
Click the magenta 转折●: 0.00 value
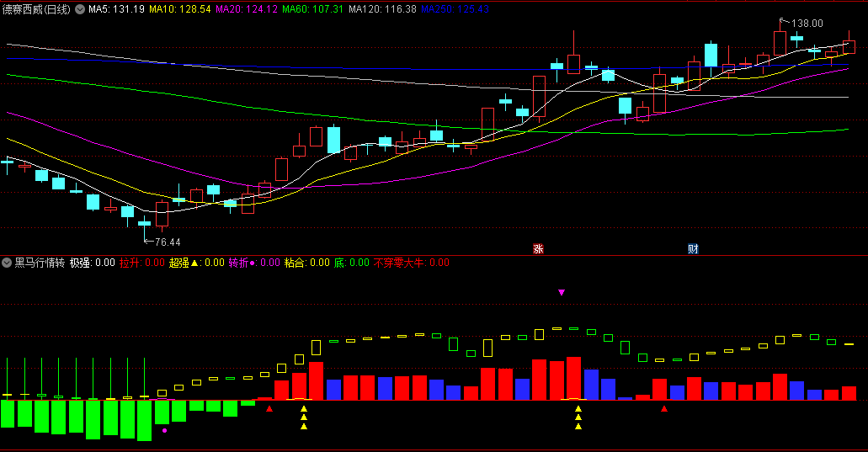coord(254,263)
